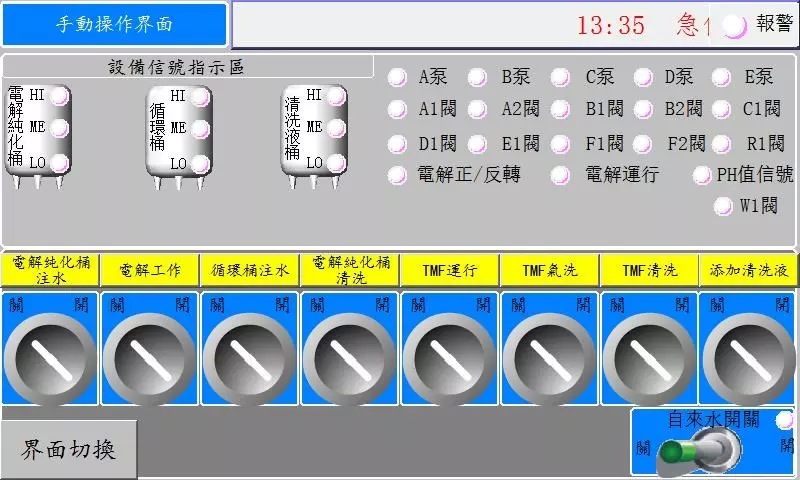Click ME level lamp on 清洗液桶 tank
This screenshot has width=800, height=480.
coord(336,129)
